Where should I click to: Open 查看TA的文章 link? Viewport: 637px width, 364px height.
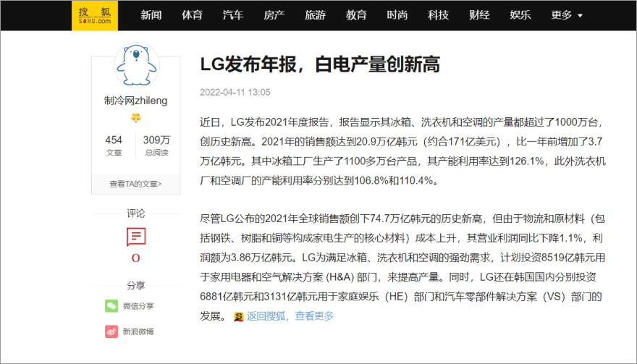tap(135, 184)
